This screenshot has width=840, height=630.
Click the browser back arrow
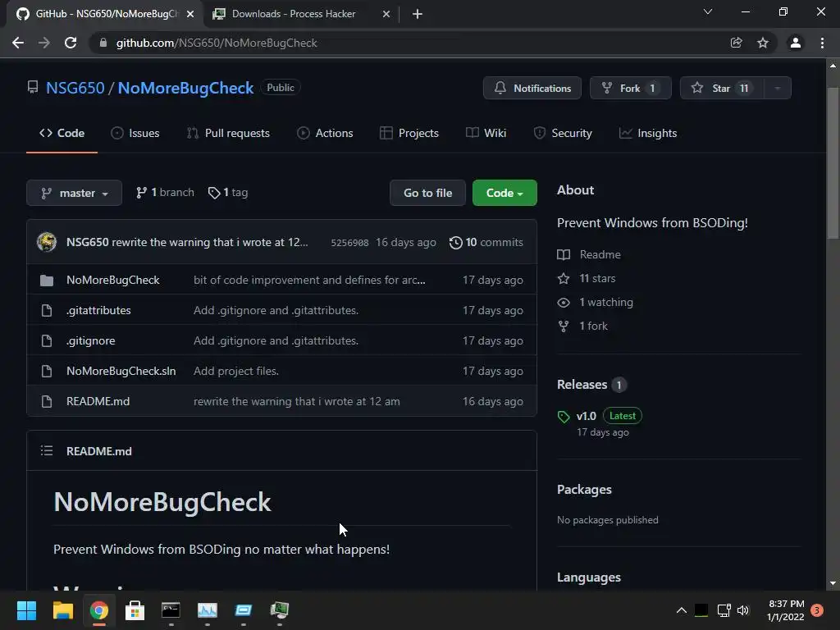pos(18,43)
